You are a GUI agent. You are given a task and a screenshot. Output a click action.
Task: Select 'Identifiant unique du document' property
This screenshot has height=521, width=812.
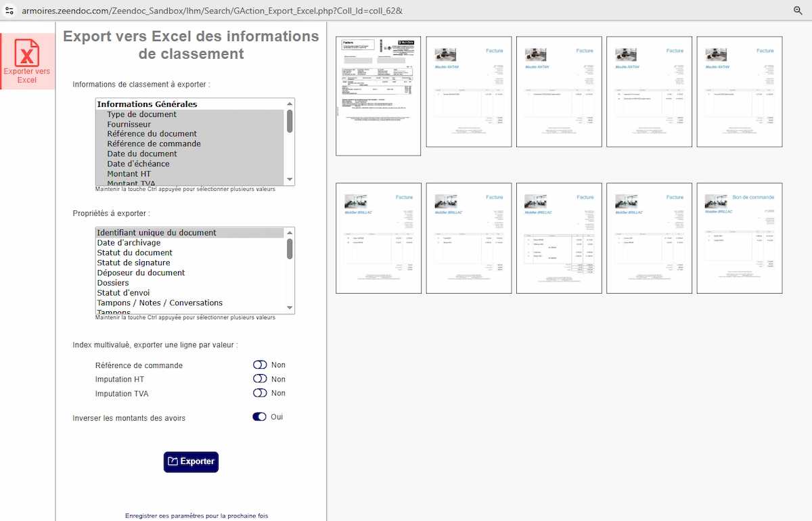pyautogui.click(x=190, y=233)
